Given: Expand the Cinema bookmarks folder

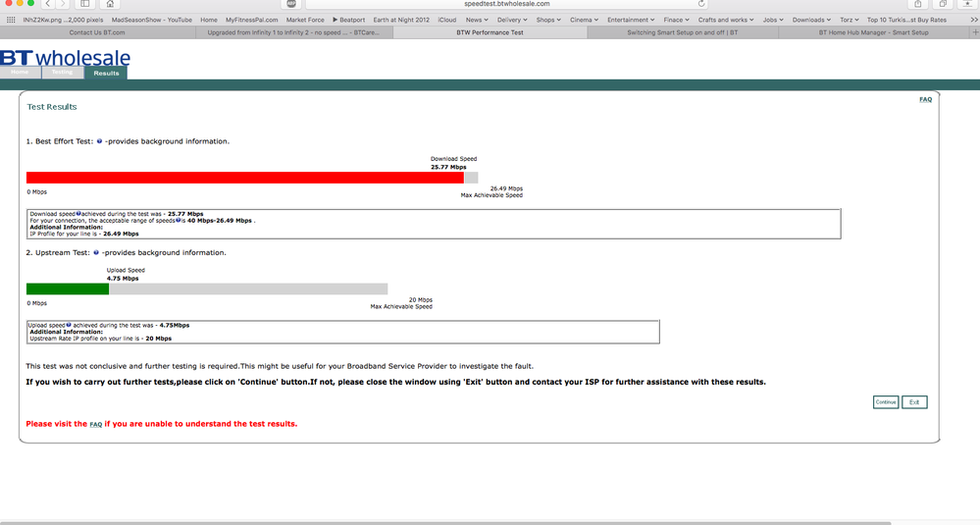Looking at the screenshot, I should (584, 20).
